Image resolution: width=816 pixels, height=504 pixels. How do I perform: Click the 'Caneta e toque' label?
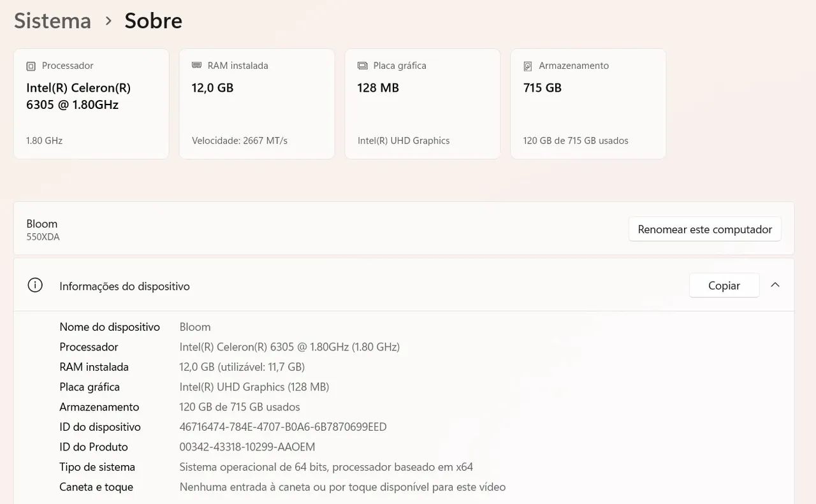click(x=96, y=487)
